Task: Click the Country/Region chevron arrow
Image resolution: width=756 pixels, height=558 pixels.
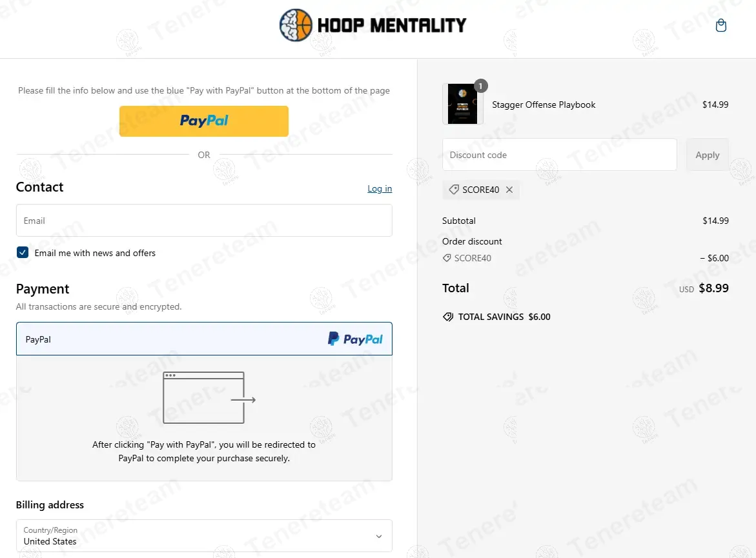Action: 379,536
